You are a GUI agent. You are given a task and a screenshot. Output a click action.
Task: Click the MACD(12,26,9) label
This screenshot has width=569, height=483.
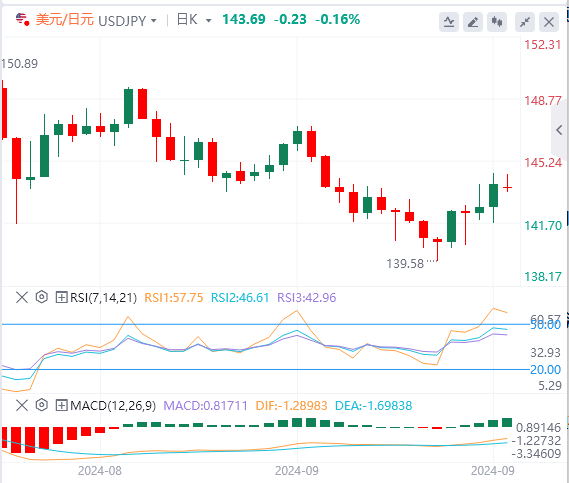pos(113,405)
